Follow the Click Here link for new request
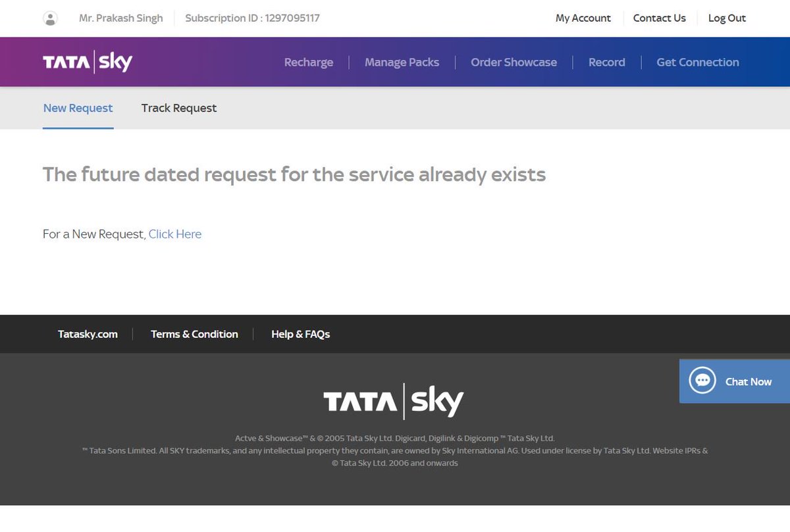790x532 pixels. coord(175,234)
